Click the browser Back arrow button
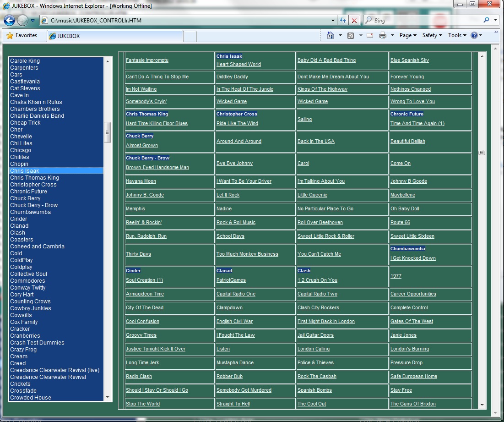This screenshot has height=422, width=504. 9,20
